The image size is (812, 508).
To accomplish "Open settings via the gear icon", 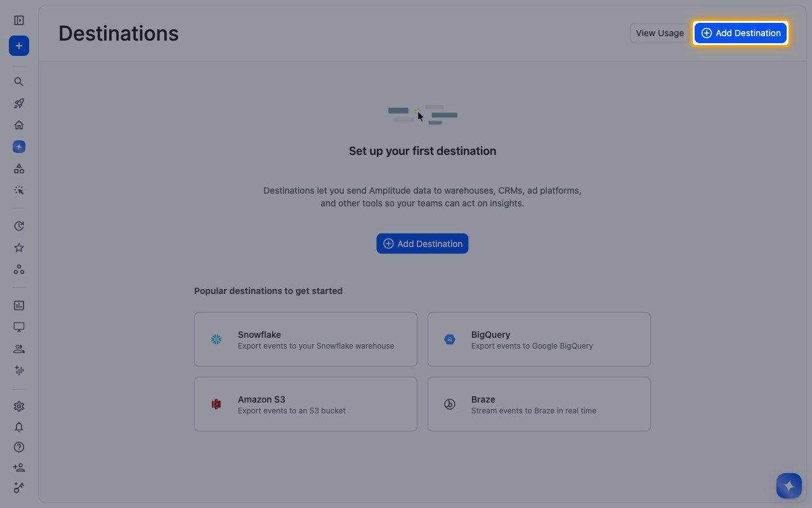I will click(x=19, y=406).
